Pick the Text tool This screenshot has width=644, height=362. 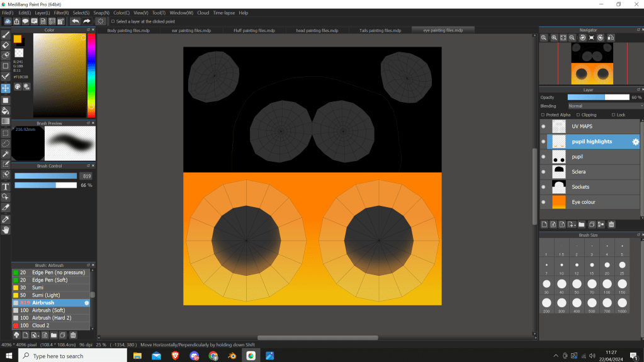click(x=6, y=186)
